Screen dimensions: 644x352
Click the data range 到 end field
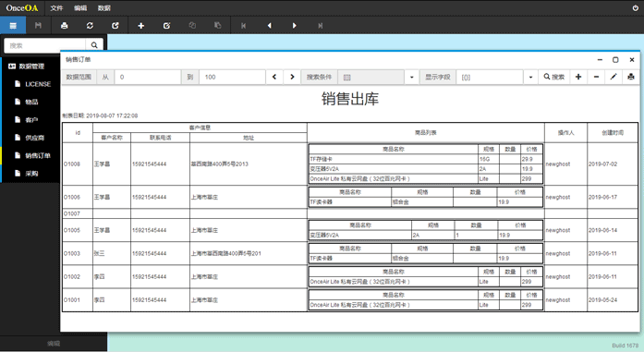[x=232, y=77]
